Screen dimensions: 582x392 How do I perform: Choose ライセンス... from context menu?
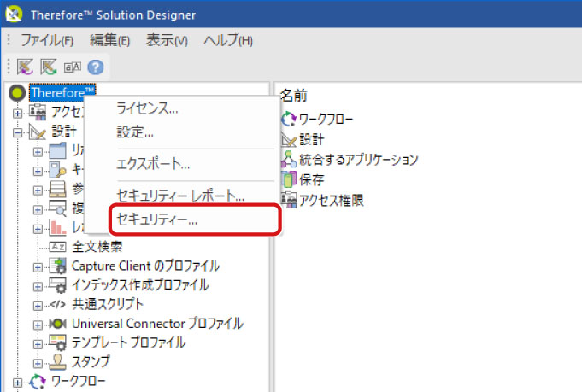tap(147, 108)
